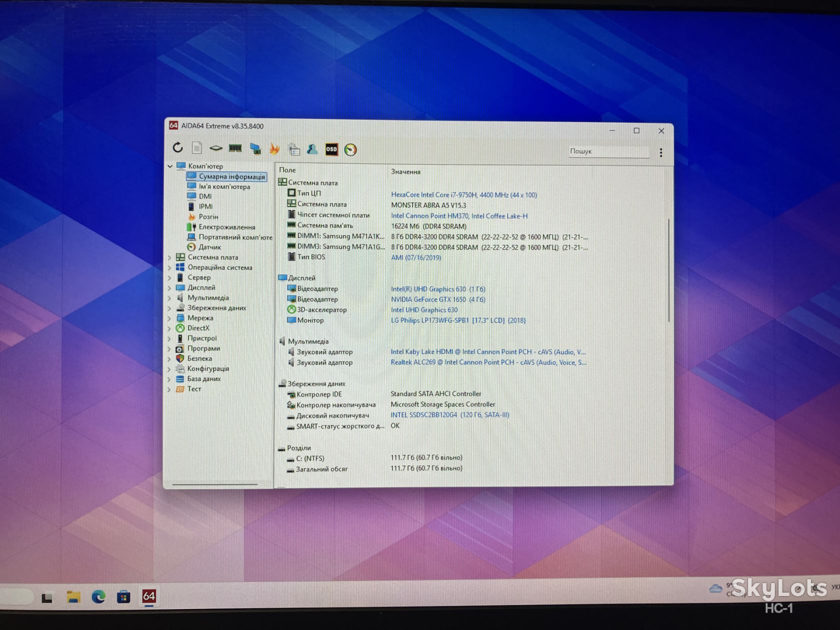
Task: Open the Realtek ALC269 audio adapter link
Action: (x=488, y=362)
